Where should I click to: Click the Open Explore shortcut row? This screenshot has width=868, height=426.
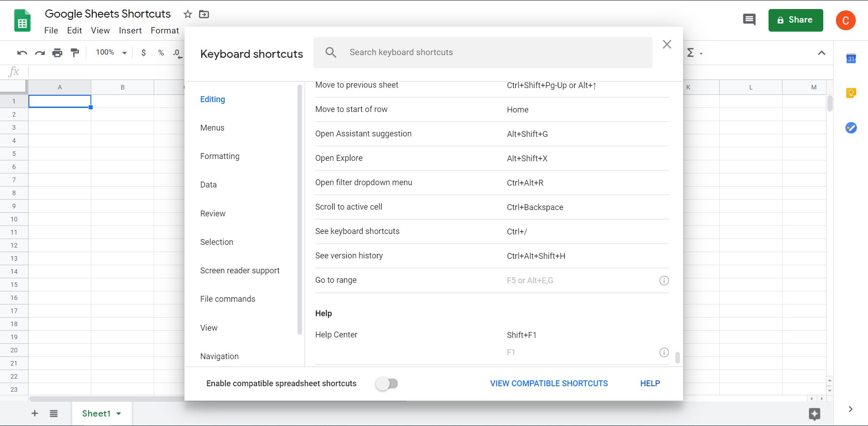(492, 158)
